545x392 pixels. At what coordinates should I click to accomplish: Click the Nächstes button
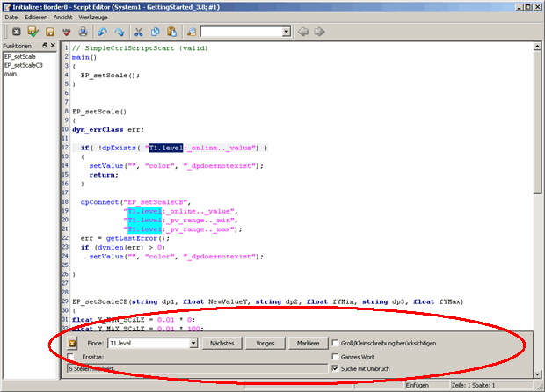pos(222,343)
